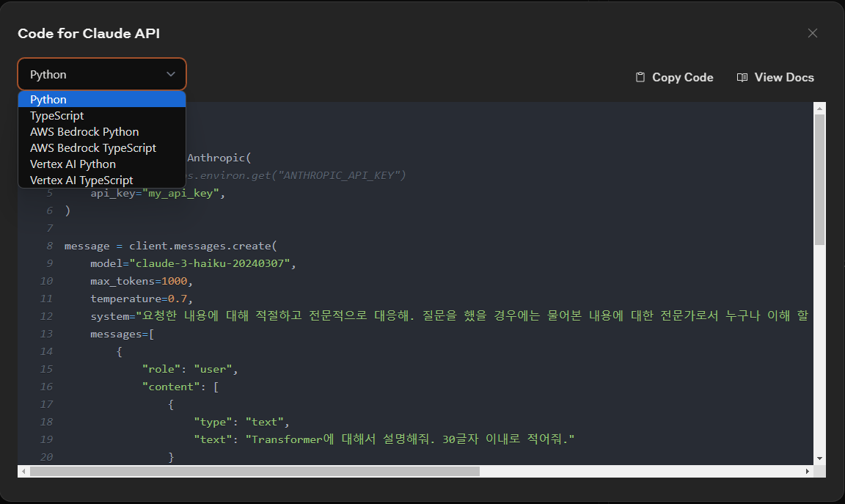Screen dimensions: 845x504
Task: Click the model string "claude-3-haiku-20240307"
Action: pyautogui.click(x=210, y=263)
